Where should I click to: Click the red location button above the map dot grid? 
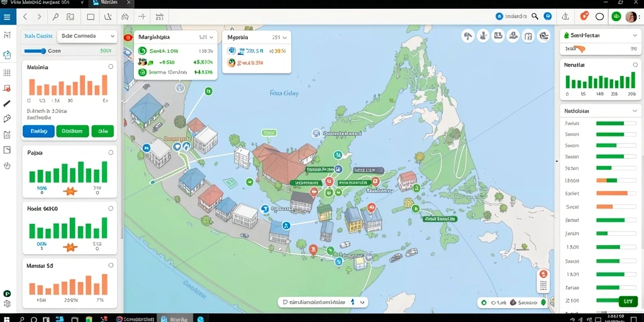[543, 274]
